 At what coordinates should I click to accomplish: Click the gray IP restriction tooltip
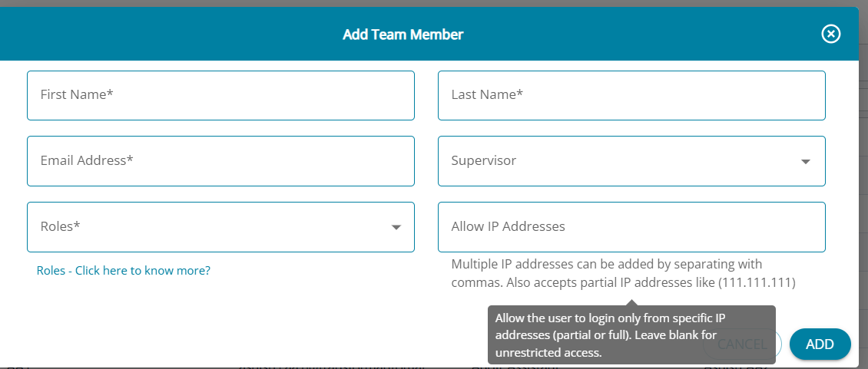click(x=631, y=335)
